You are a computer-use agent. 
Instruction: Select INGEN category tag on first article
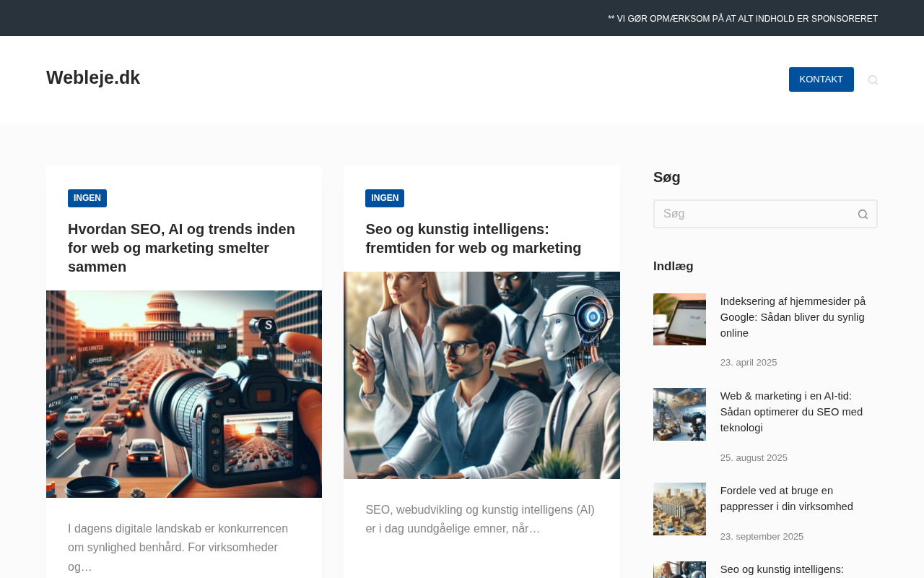pyautogui.click(x=87, y=198)
